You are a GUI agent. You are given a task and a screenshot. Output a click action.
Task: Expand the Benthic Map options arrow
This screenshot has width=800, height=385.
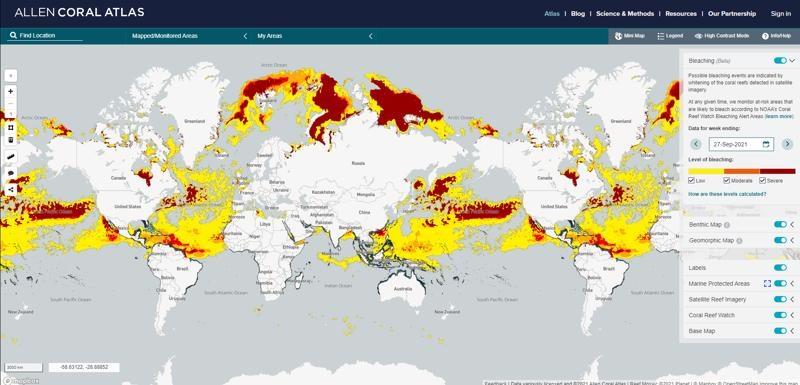tap(792, 224)
